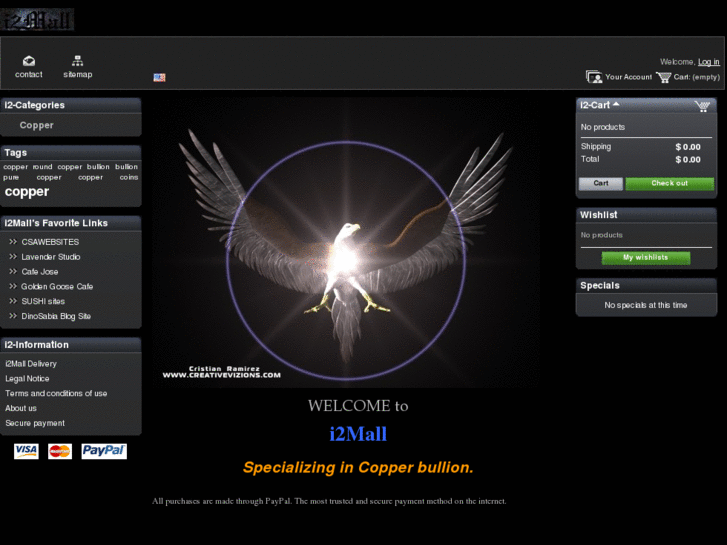727x545 pixels.
Task: Open the Secure payment page
Action: click(x=35, y=423)
